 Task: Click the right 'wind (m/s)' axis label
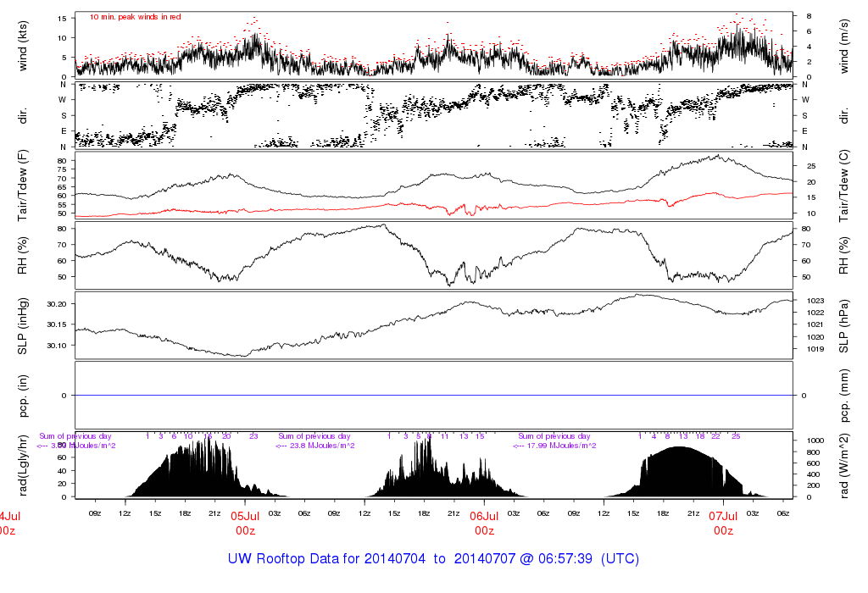[843, 46]
